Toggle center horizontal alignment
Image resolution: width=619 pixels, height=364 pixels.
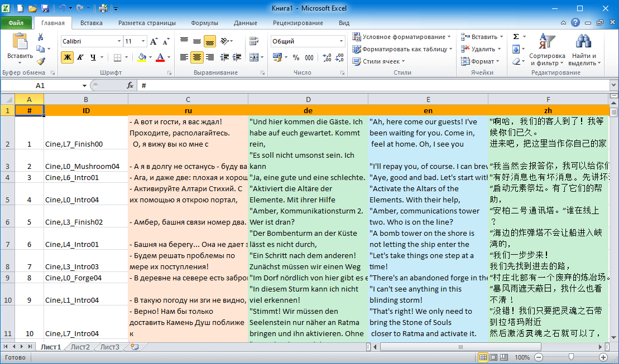pyautogui.click(x=196, y=57)
